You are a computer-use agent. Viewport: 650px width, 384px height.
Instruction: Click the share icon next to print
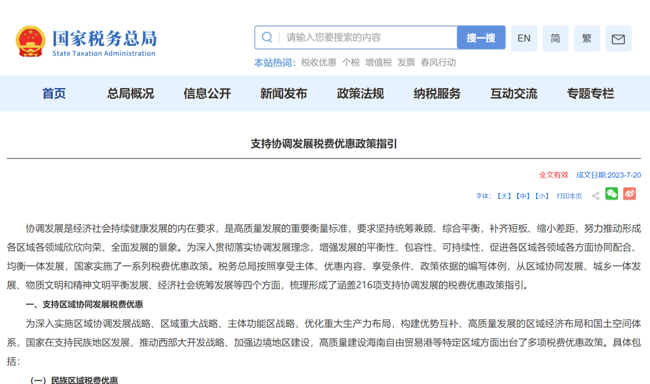click(596, 196)
